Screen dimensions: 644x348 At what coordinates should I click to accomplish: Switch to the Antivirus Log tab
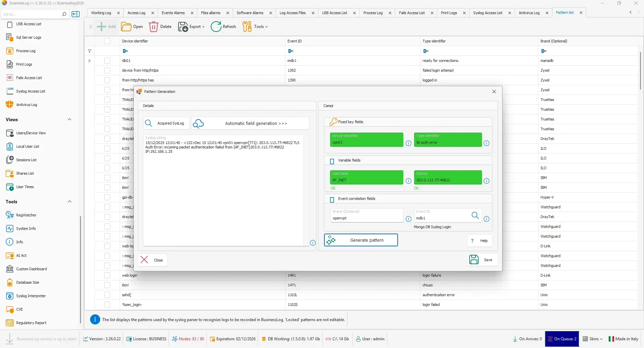pos(529,13)
